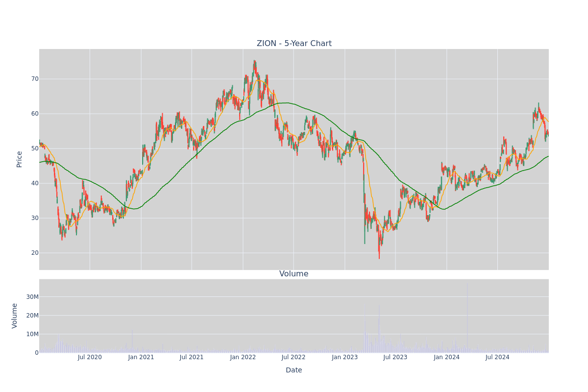Image resolution: width=588 pixels, height=392 pixels.
Task: Click the Price axis label
Action: 20,159
